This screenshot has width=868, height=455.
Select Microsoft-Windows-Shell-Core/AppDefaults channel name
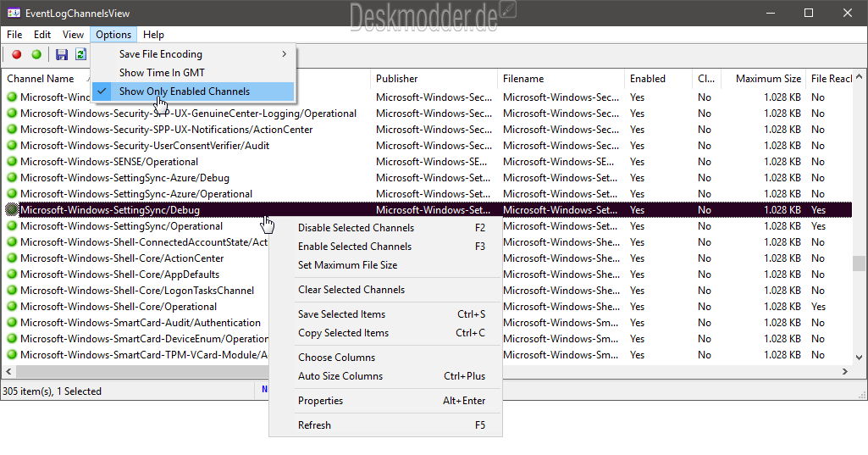pyautogui.click(x=119, y=275)
